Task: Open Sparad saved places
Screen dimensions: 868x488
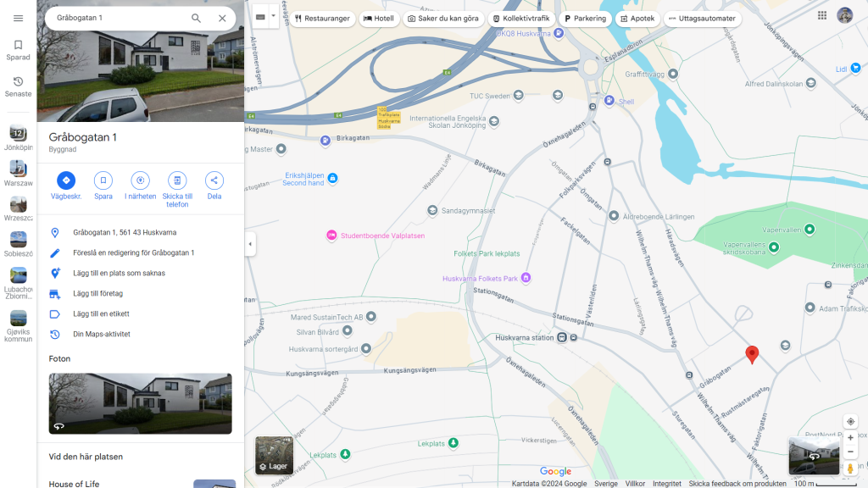Action: 19,50
